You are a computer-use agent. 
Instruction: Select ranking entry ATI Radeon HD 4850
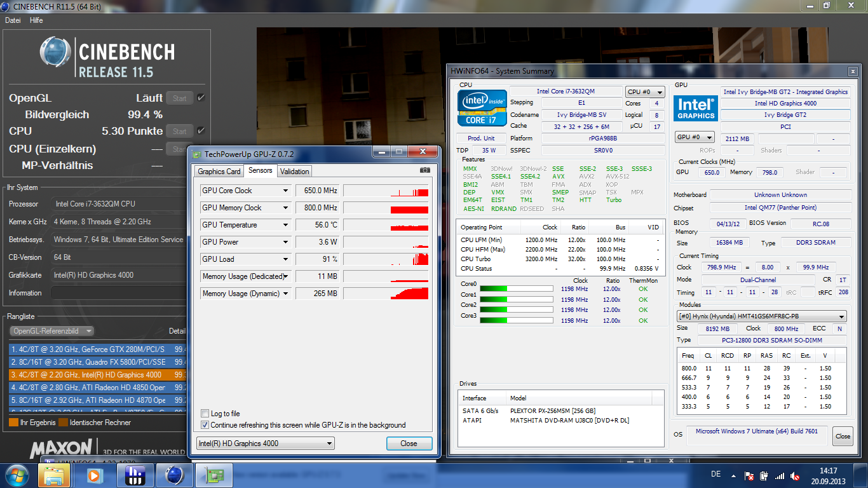[97, 388]
